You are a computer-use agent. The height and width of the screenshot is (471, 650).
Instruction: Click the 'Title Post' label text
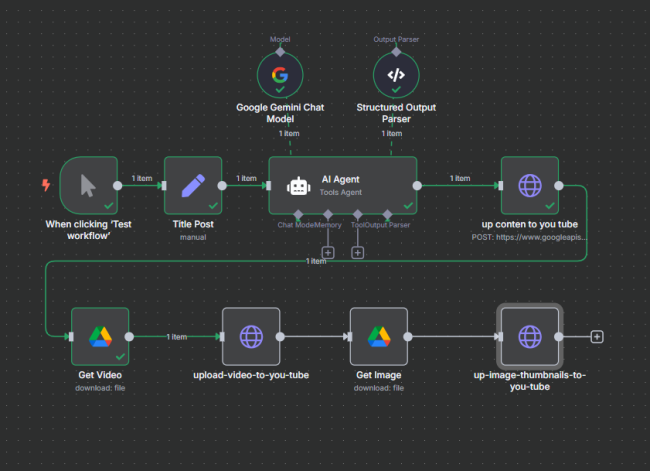(x=193, y=224)
